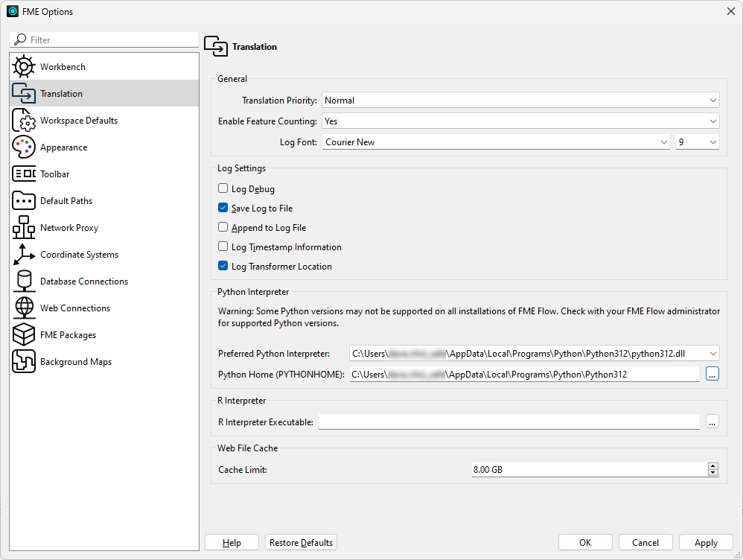743x560 pixels.
Task: Click the Default Paths folder icon
Action: (24, 200)
